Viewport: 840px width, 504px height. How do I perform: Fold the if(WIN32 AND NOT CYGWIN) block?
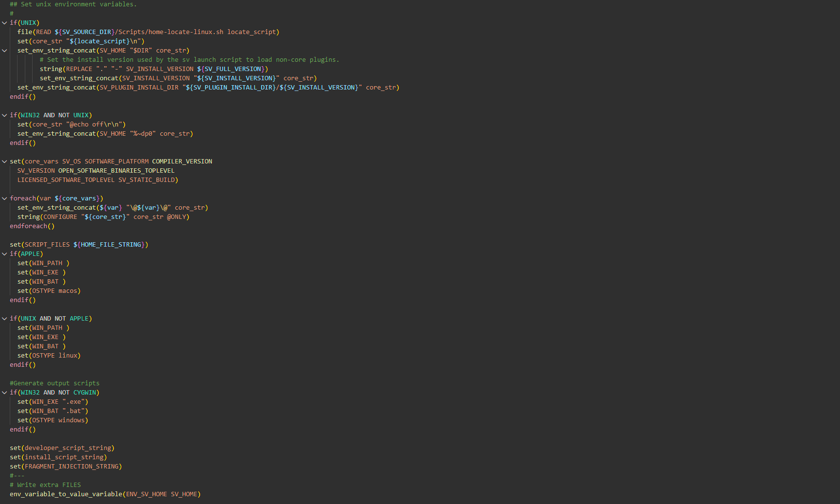(4, 393)
